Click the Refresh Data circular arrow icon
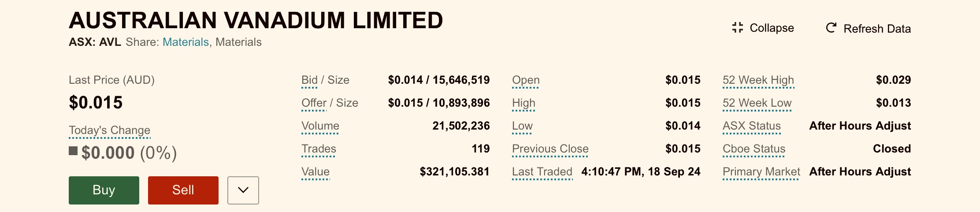Screen dimensions: 980x212 click(831, 28)
